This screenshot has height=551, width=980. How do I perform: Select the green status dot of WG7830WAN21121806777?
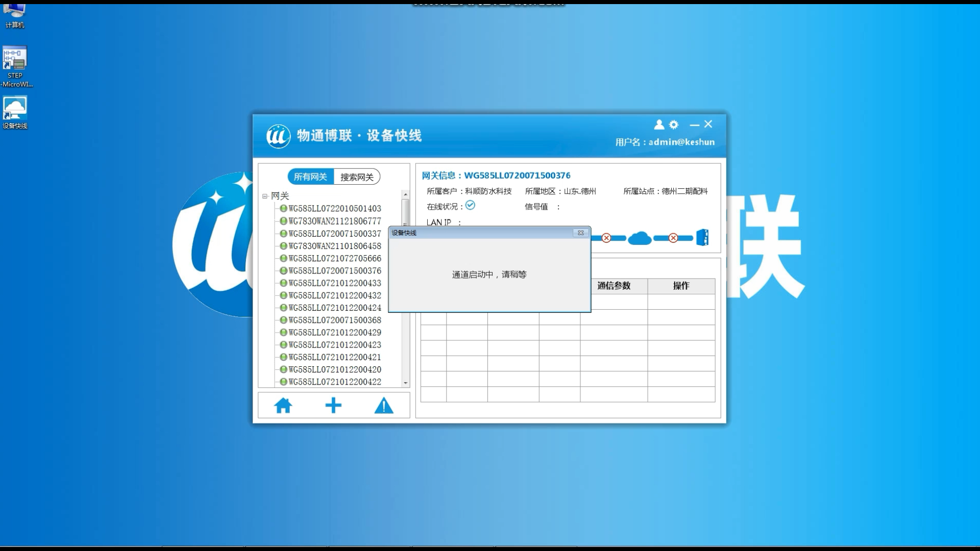coord(283,221)
